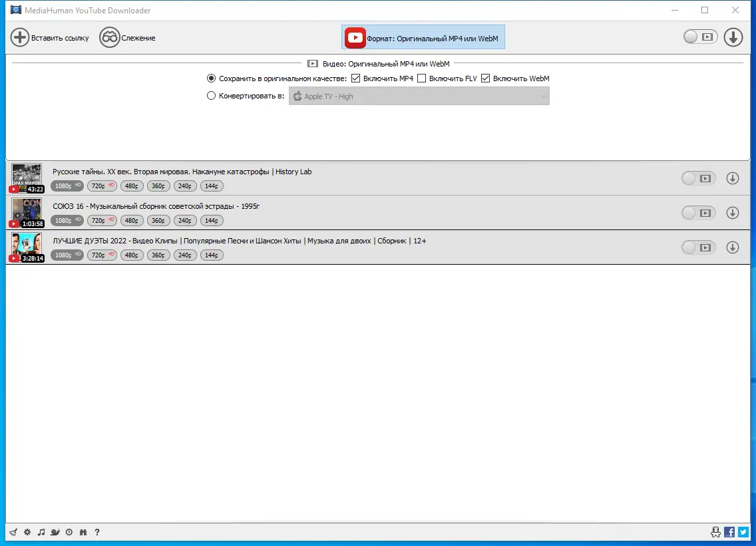Click the ЛУЧШИЕ ДУЭТЫ 2022 video thumbnail

point(27,247)
